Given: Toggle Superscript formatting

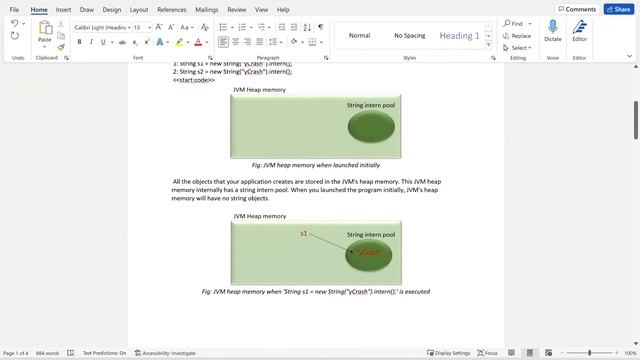Looking at the screenshot, I should pyautogui.click(x=147, y=42).
